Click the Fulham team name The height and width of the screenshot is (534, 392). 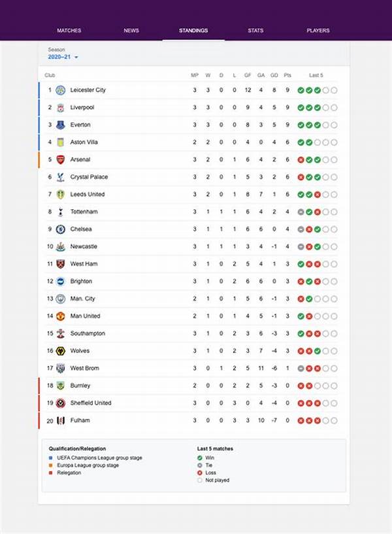point(80,420)
